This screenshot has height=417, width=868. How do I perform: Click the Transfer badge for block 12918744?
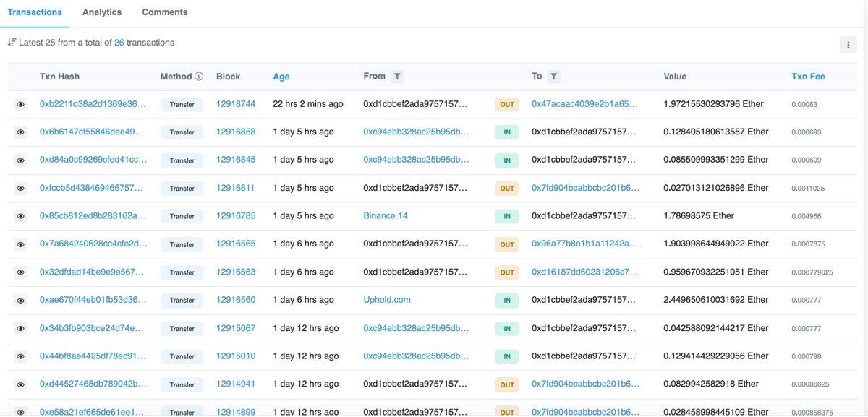(x=182, y=105)
